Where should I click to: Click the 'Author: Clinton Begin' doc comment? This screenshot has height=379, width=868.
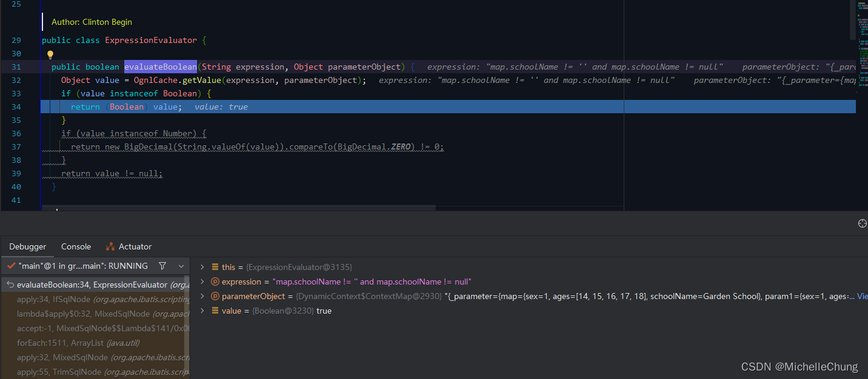[x=92, y=22]
